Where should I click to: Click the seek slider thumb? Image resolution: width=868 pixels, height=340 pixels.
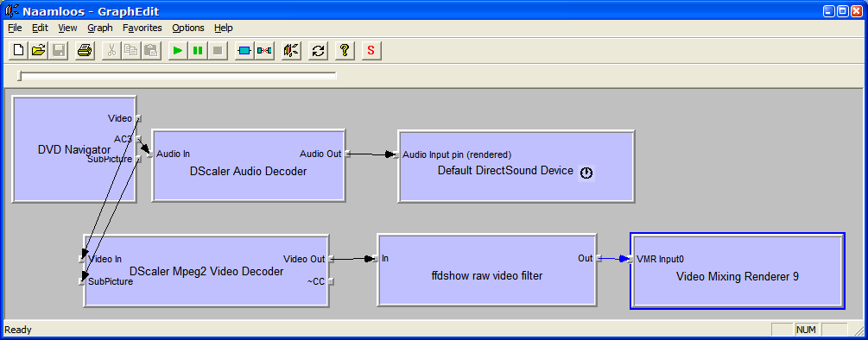19,76
